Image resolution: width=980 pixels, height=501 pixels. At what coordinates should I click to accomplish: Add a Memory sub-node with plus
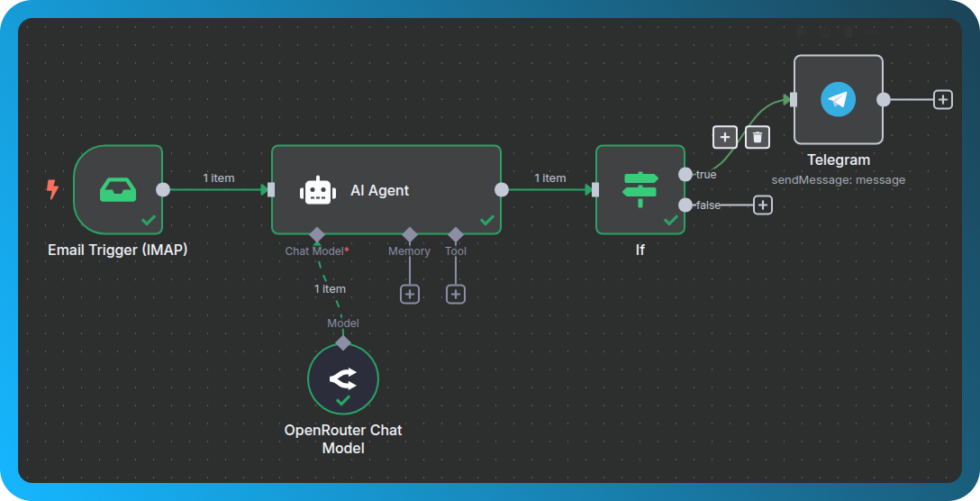coord(410,294)
